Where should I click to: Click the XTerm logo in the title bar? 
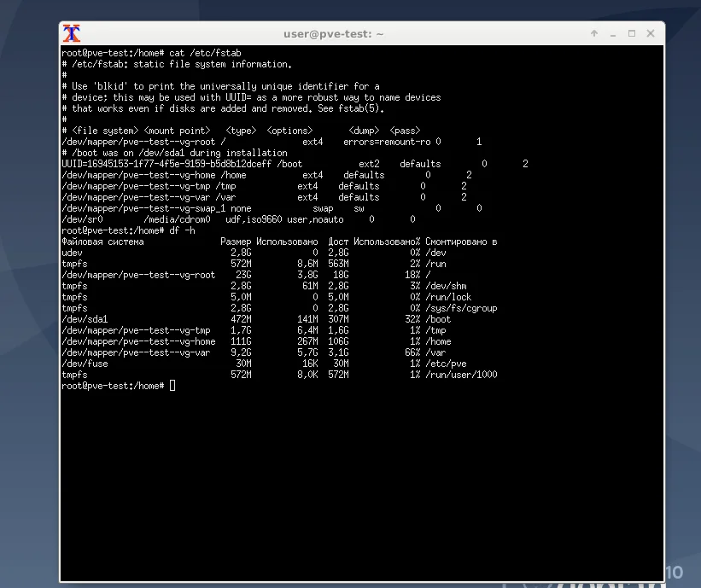point(72,33)
